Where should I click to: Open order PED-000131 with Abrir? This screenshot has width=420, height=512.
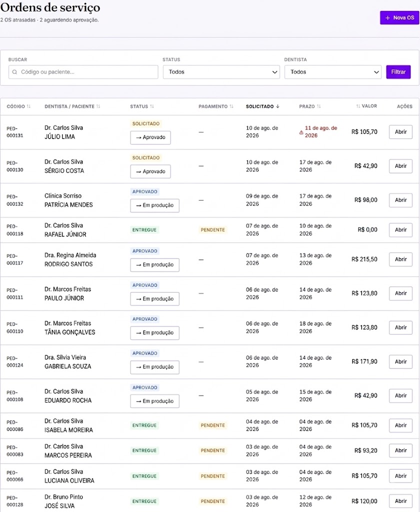400,132
